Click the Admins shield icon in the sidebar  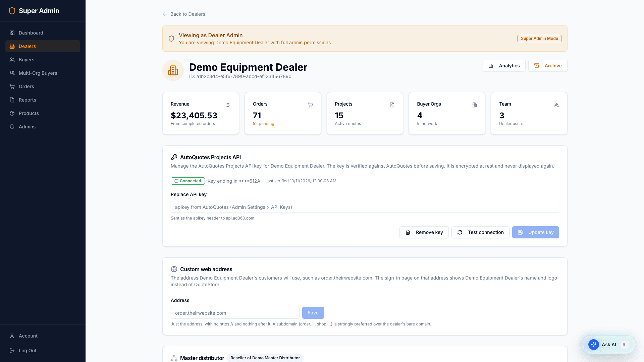[12, 127]
